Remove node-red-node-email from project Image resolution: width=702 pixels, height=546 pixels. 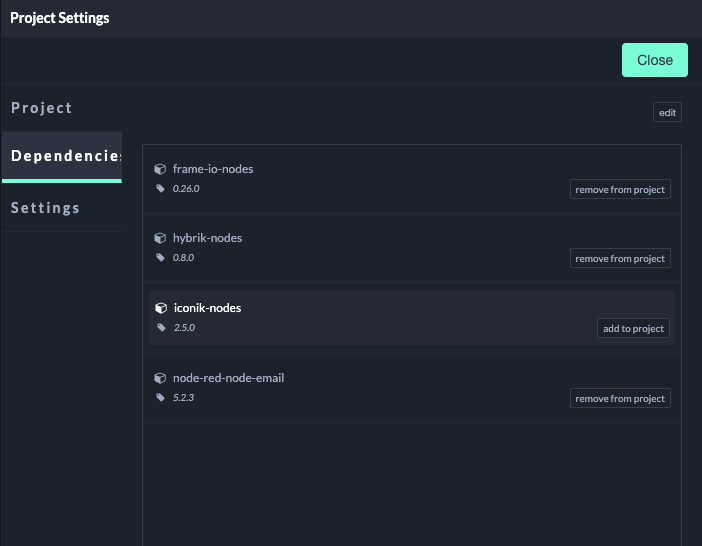620,398
